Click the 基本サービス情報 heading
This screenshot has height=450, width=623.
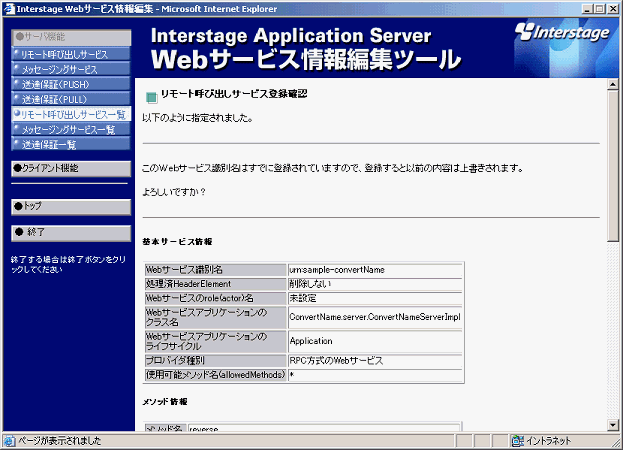tap(177, 241)
